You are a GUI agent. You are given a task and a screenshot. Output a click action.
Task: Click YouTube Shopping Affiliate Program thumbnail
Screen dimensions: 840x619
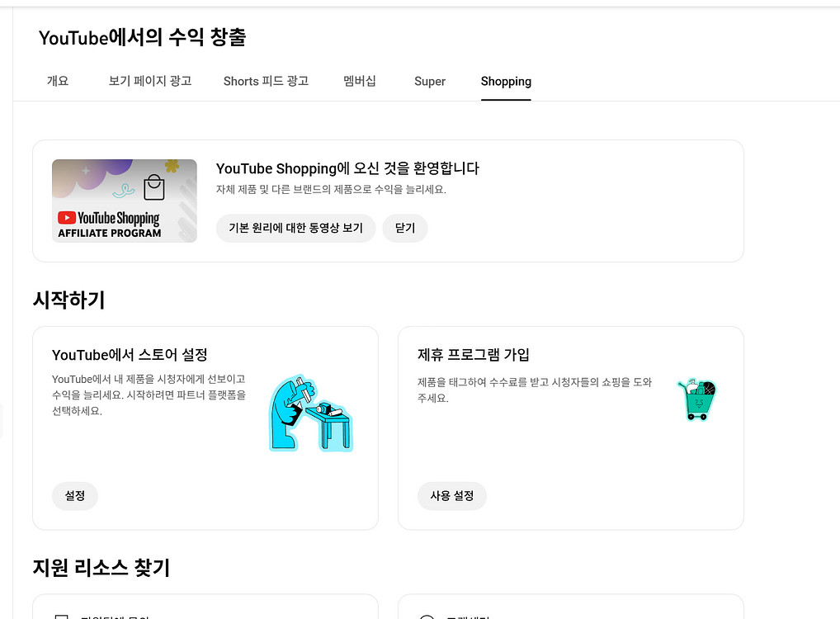[x=125, y=201]
